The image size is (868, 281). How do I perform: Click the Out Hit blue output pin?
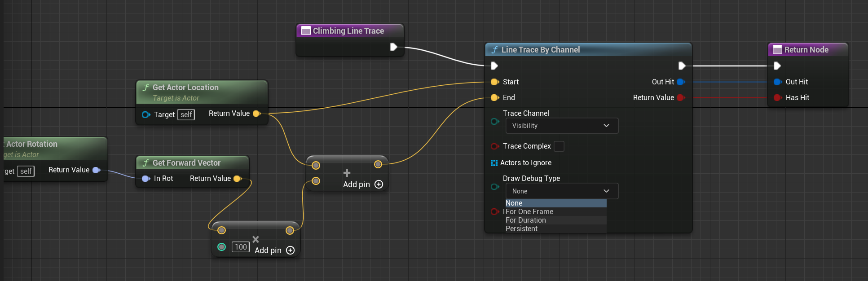point(681,82)
